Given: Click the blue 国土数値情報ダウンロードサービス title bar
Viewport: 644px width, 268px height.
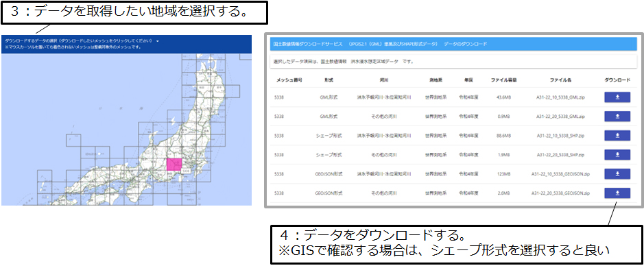Looking at the screenshot, I should (x=453, y=44).
